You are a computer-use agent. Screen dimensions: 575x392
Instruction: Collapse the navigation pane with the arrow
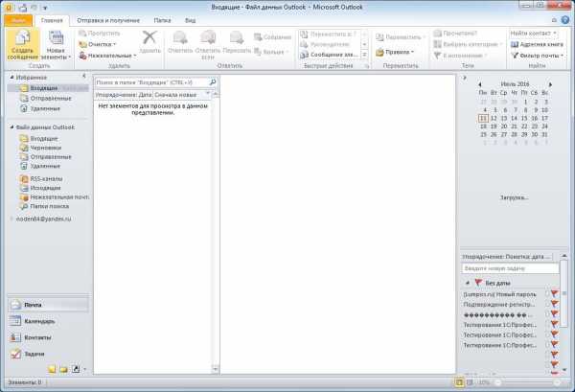click(84, 76)
